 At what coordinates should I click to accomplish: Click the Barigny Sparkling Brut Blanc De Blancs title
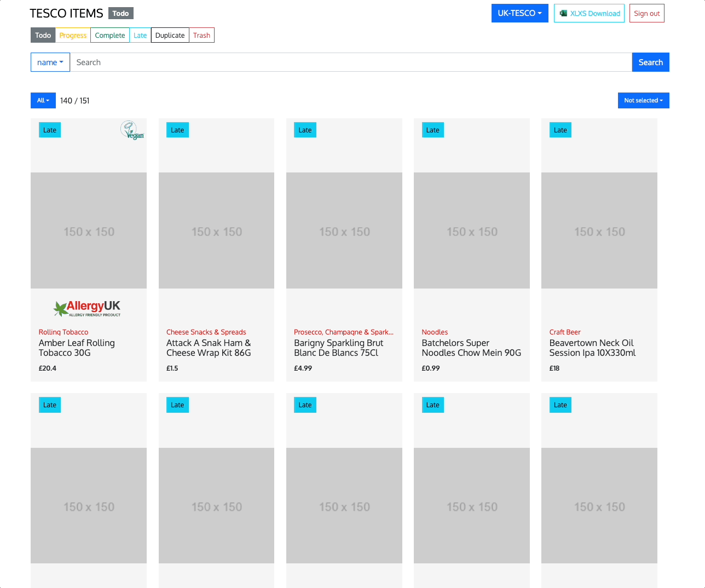coord(339,348)
